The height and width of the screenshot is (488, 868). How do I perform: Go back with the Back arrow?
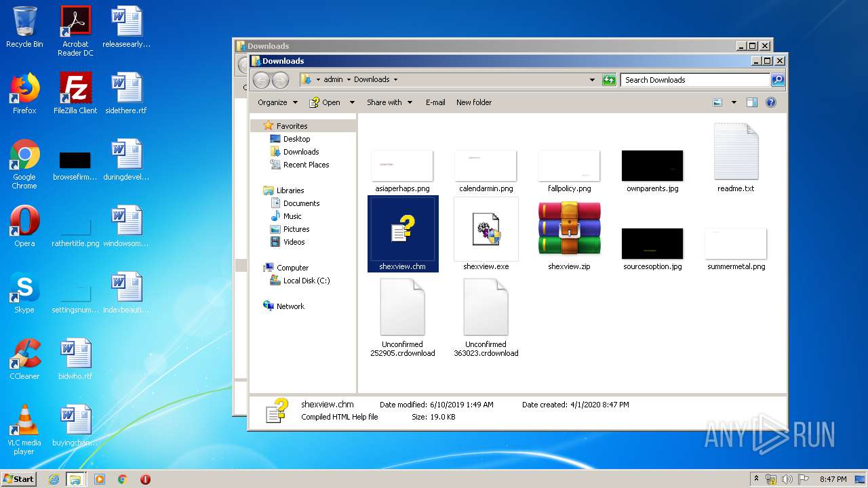coord(261,80)
